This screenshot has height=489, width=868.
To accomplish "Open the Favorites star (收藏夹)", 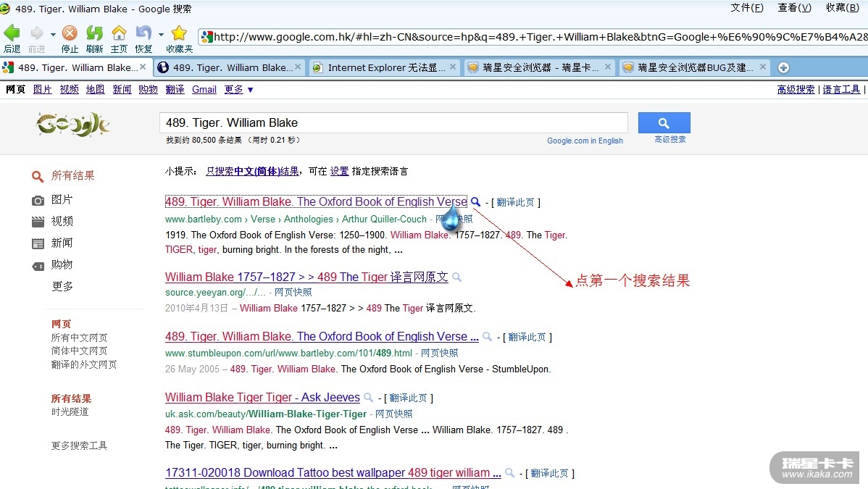I will click(x=179, y=33).
